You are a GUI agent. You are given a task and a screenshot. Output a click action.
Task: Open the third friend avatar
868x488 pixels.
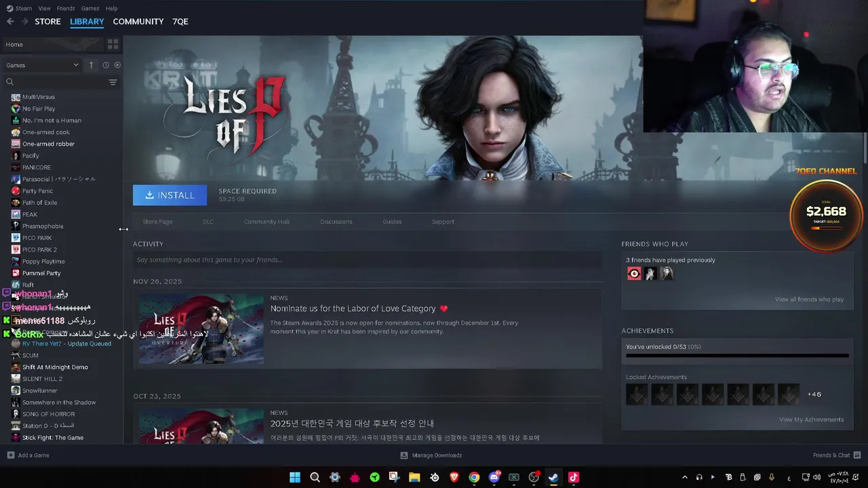pos(667,274)
